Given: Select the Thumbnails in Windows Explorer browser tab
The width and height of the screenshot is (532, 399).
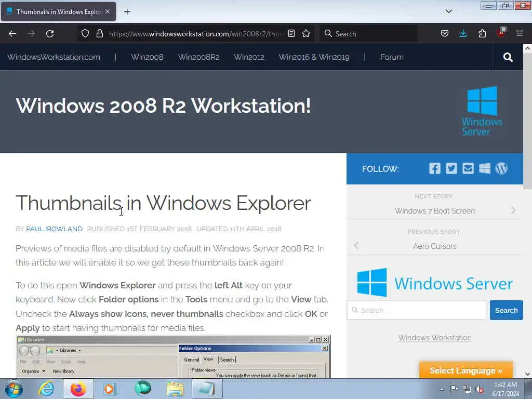Looking at the screenshot, I should (x=58, y=11).
